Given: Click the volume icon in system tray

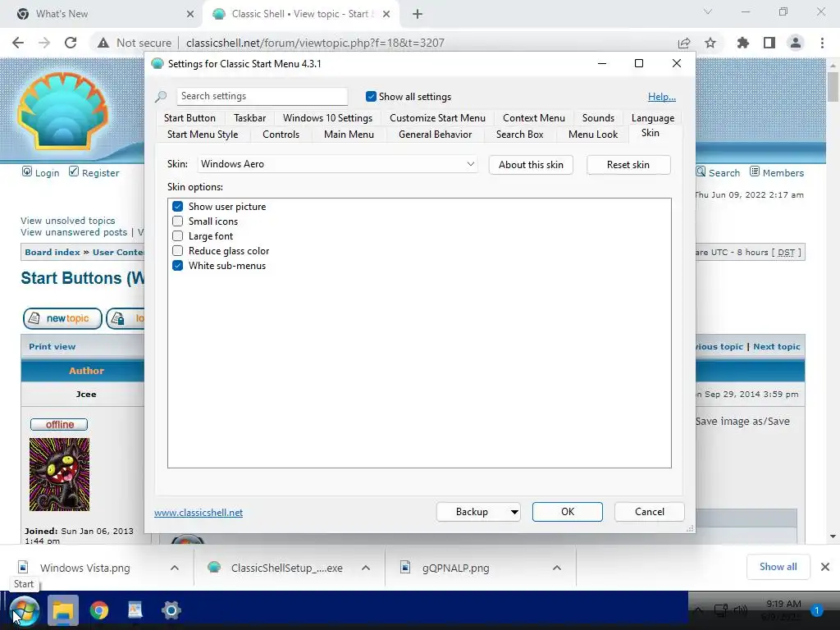Looking at the screenshot, I should coord(741,610).
